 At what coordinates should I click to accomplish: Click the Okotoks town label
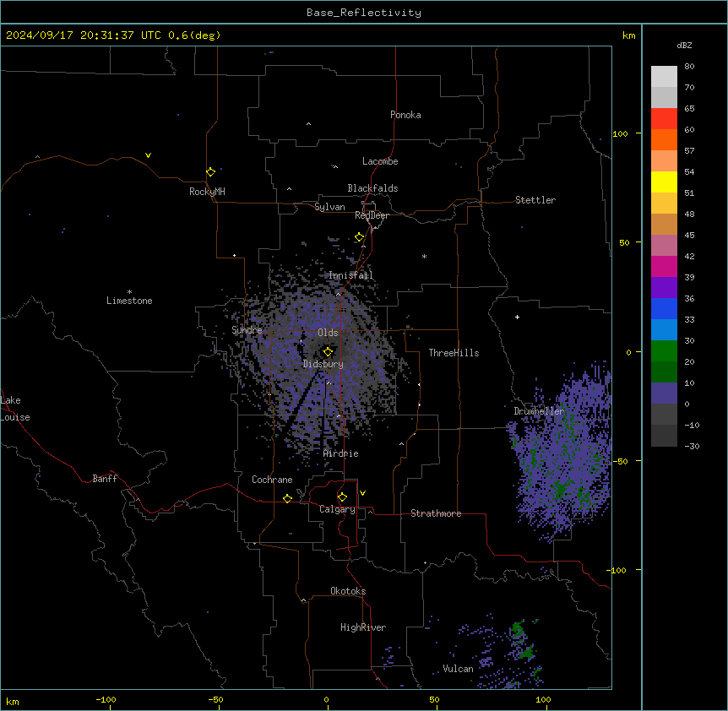[x=348, y=591]
